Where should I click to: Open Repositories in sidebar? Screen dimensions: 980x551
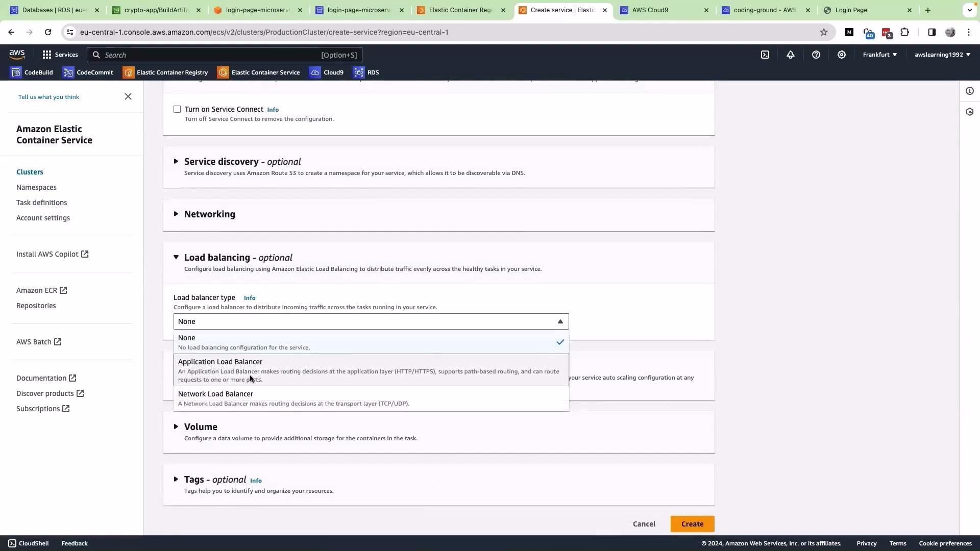(36, 306)
